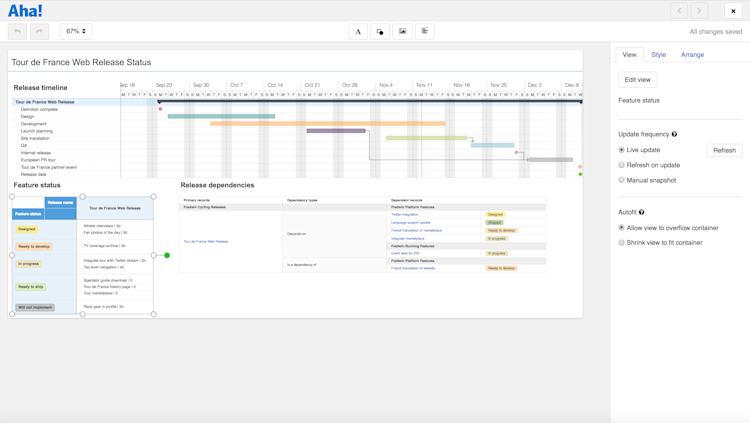This screenshot has height=423, width=750.
Task: Click the Definition complete milestone dot
Action: tap(160, 109)
